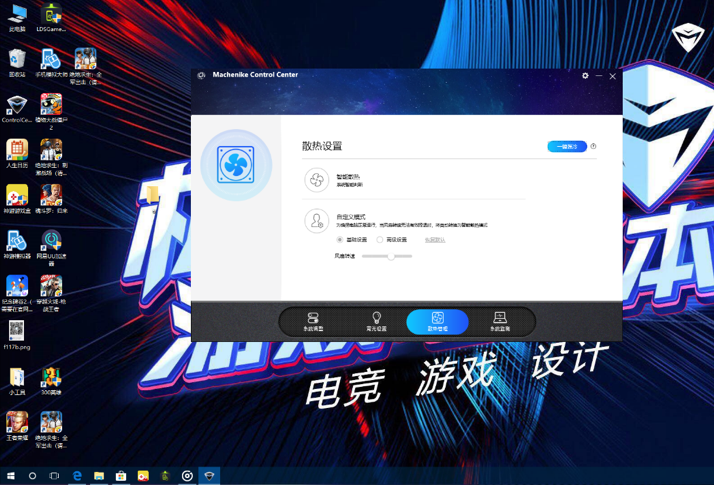Select the Recycle Bin desktop icon

(17, 63)
